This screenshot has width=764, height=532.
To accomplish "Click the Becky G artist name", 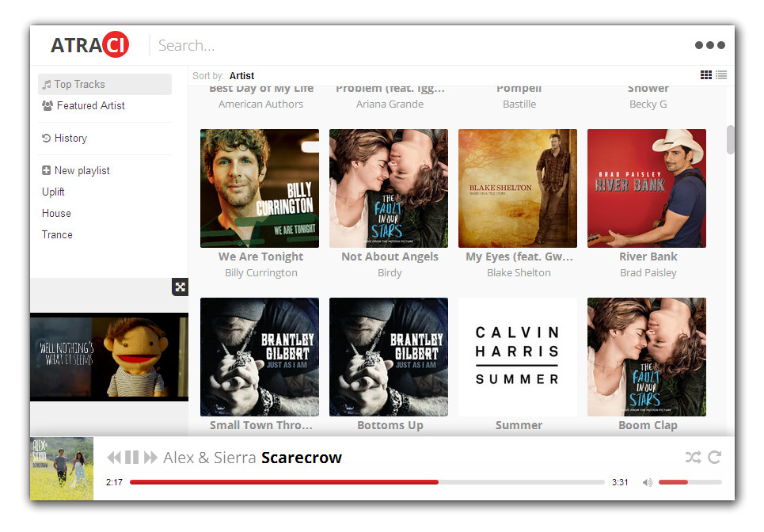I will 648,104.
